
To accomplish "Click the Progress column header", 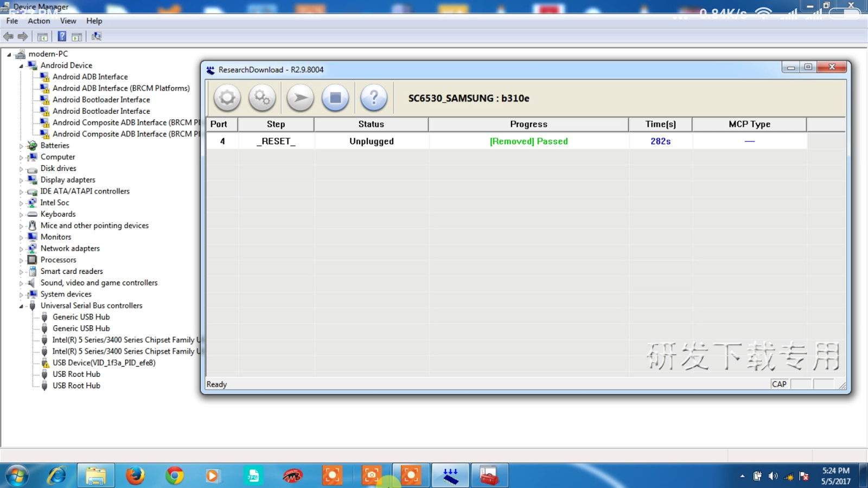I will [528, 124].
